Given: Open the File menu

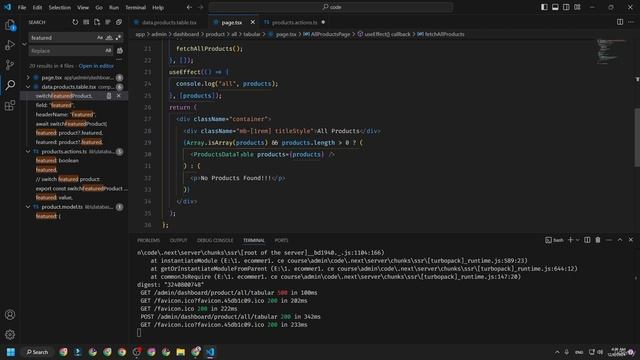Looking at the screenshot, I should (x=22, y=7).
